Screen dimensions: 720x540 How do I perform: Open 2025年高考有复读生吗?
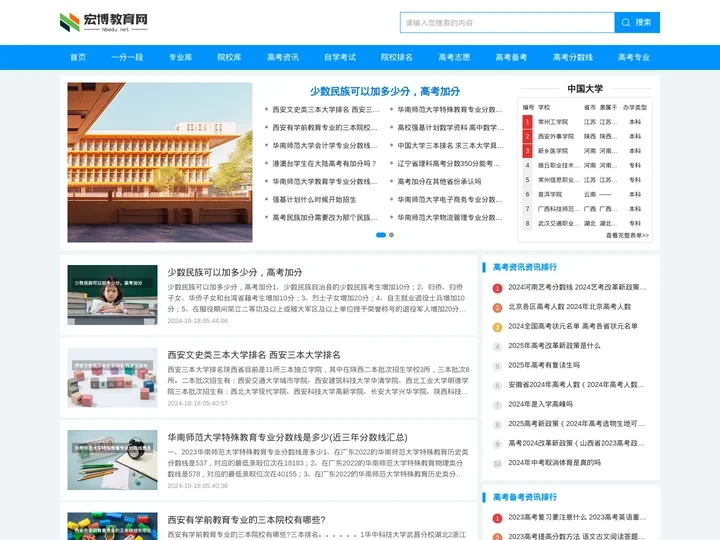coord(544,365)
